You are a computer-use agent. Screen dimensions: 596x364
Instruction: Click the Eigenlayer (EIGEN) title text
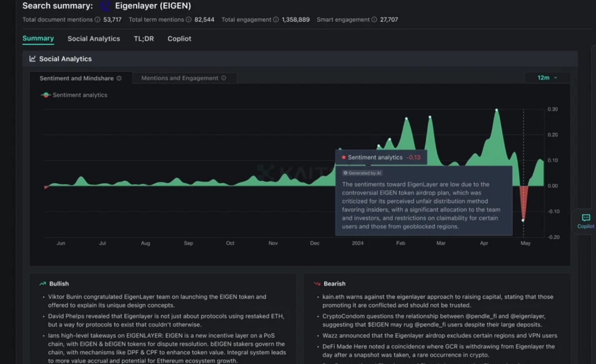point(153,6)
